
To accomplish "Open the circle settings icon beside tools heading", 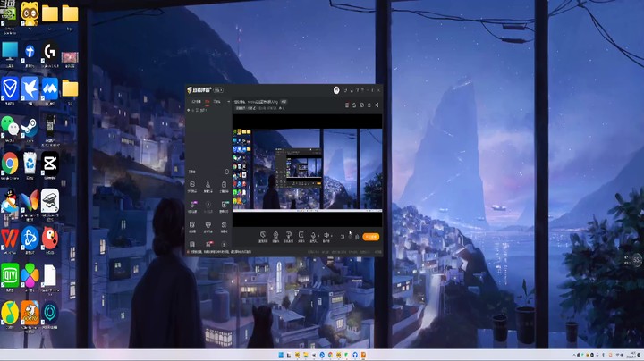I will (226, 172).
